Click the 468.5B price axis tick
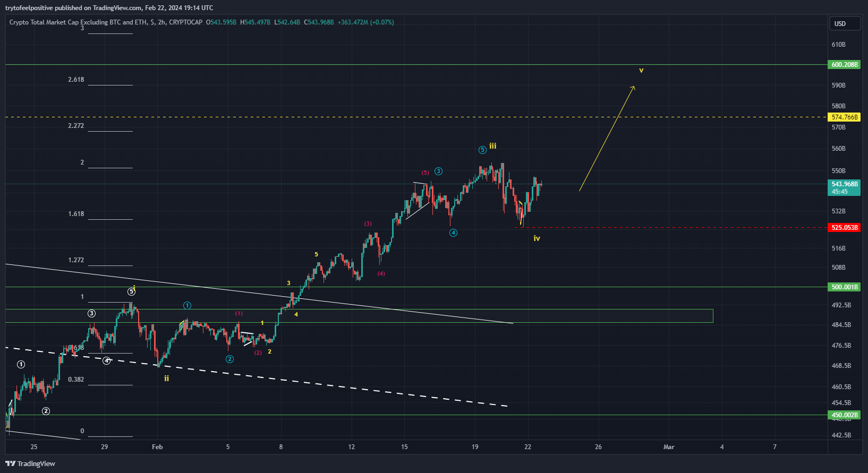 [841, 366]
